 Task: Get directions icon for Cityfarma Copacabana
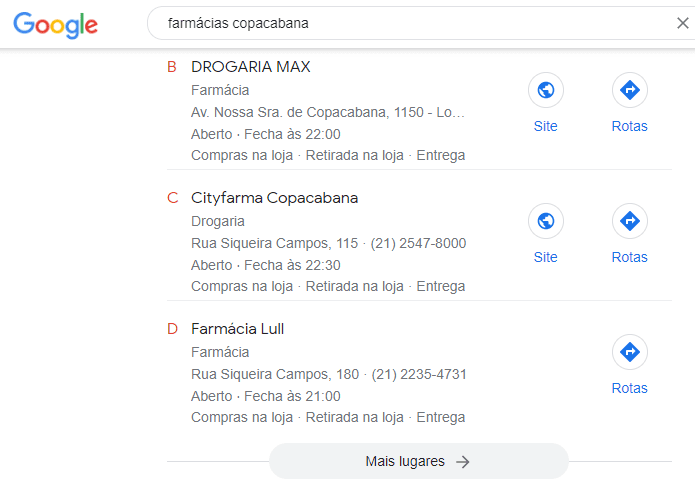coord(629,221)
